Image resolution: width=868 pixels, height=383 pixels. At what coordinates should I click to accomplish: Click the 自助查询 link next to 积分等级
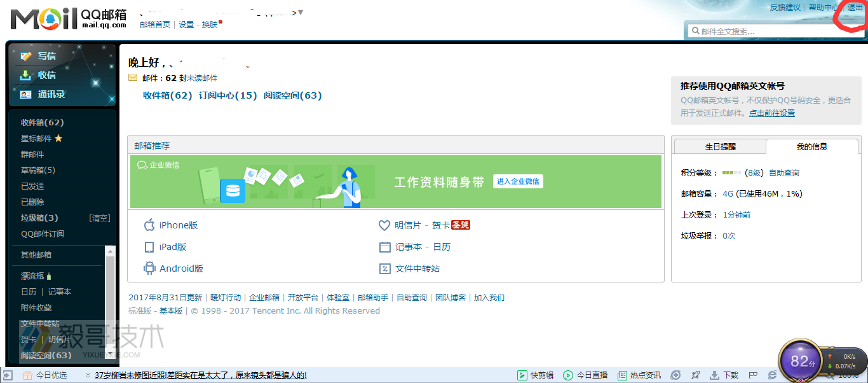point(784,173)
